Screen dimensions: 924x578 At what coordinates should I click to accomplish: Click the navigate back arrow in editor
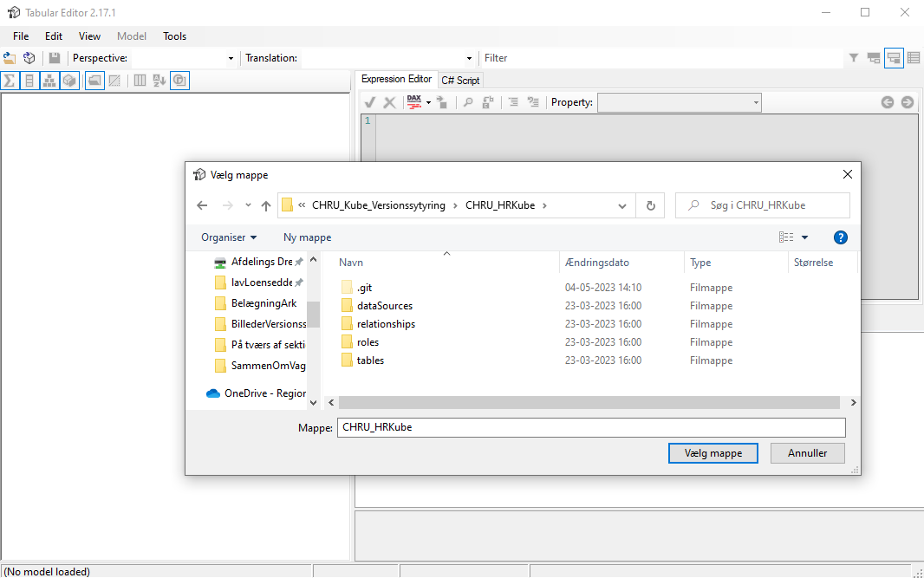tap(888, 102)
